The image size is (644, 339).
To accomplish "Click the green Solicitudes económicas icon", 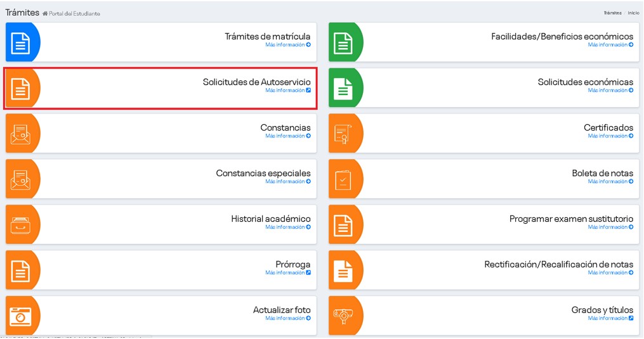I will coord(344,89).
